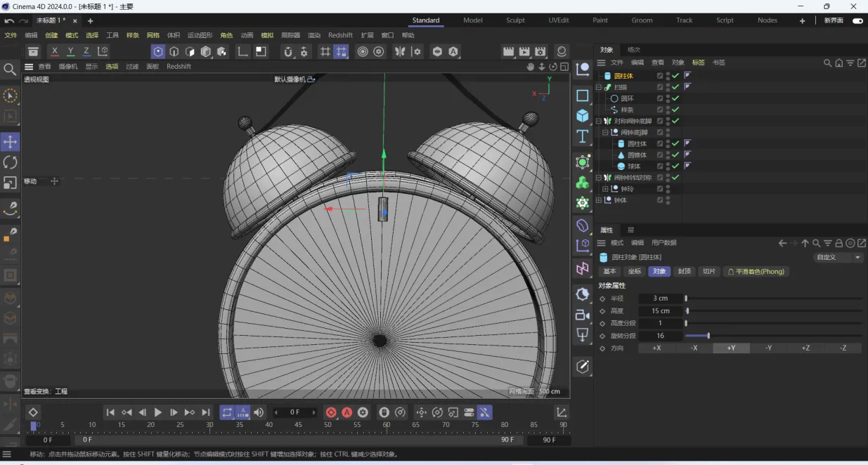Adjust the 旋转分段 slider
The image size is (868, 465).
tap(708, 336)
